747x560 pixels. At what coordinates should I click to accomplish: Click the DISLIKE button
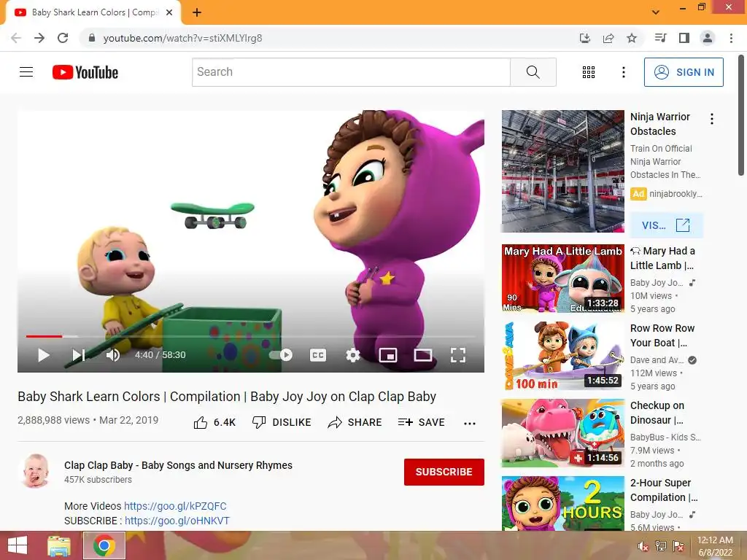[x=282, y=422]
